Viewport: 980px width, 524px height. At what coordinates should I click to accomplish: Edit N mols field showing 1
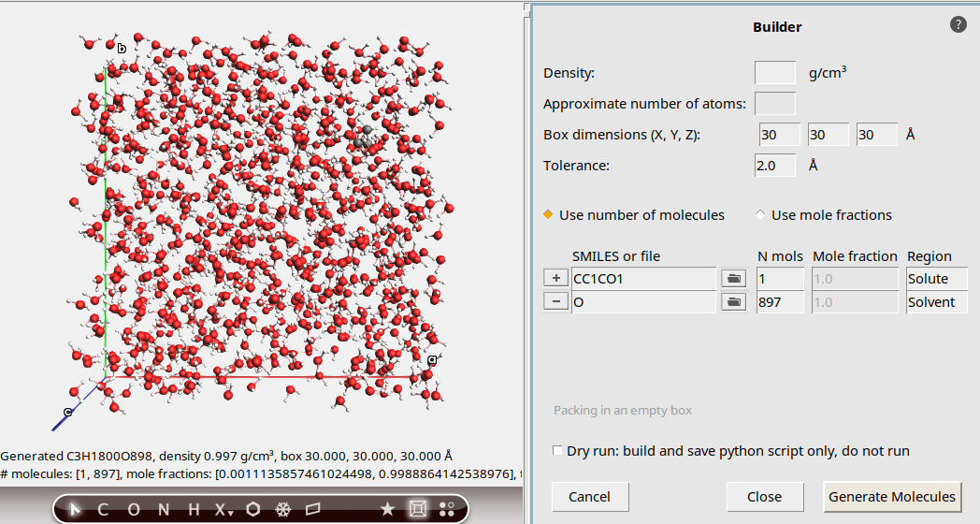pyautogui.click(x=780, y=278)
